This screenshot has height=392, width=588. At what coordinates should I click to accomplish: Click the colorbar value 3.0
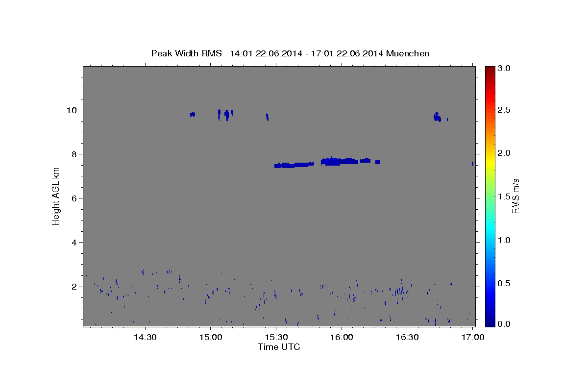click(505, 69)
